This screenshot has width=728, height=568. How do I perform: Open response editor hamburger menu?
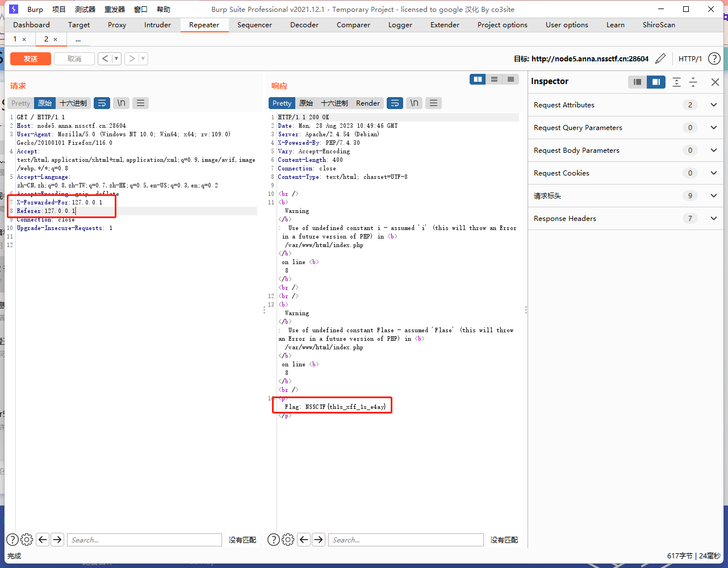click(x=433, y=103)
